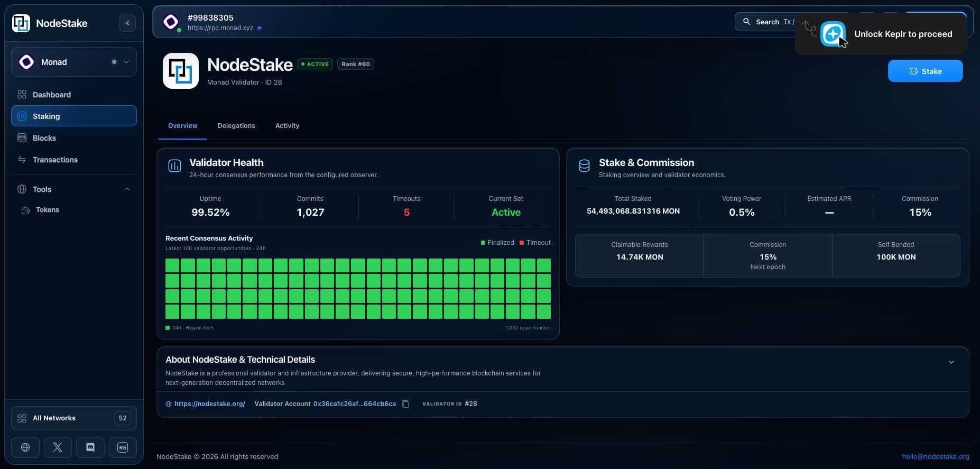The width and height of the screenshot is (980, 469).
Task: Switch to the Overview tab
Action: [183, 126]
